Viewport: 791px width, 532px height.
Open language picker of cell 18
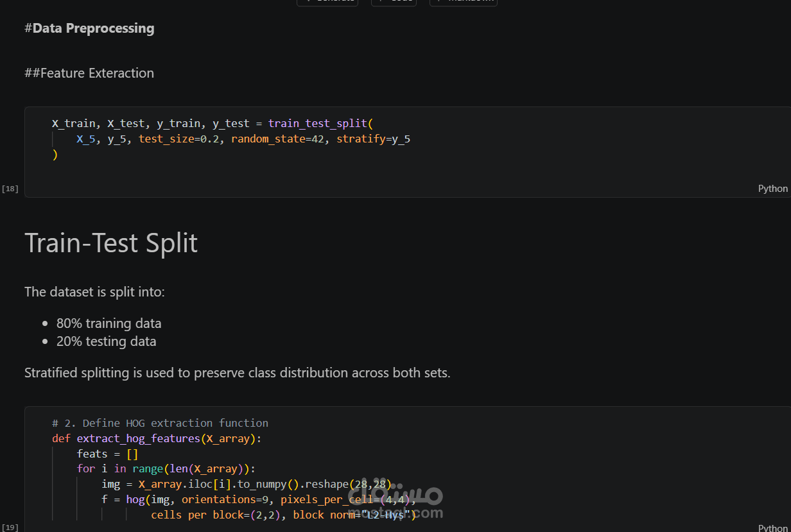(x=772, y=189)
